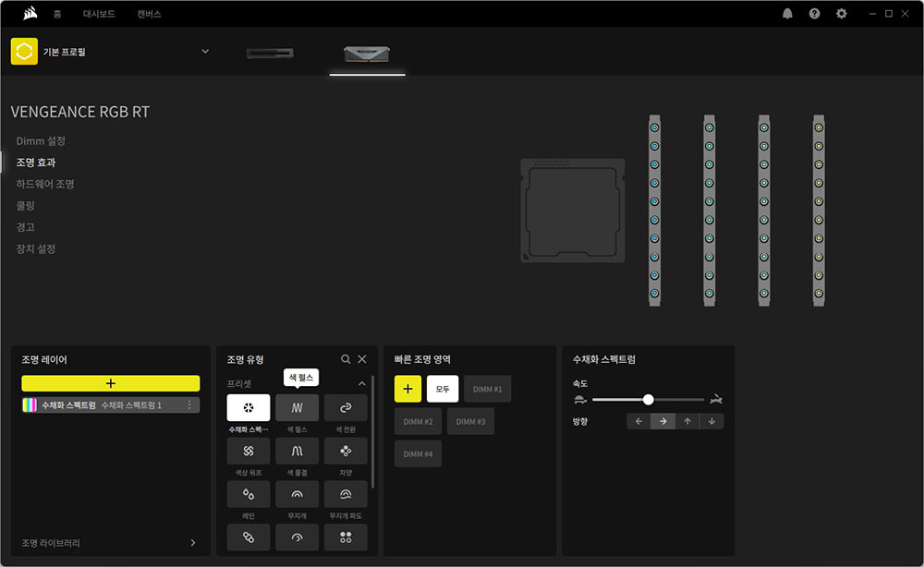
Task: Click top LED of third DIMM stick
Action: (764, 127)
